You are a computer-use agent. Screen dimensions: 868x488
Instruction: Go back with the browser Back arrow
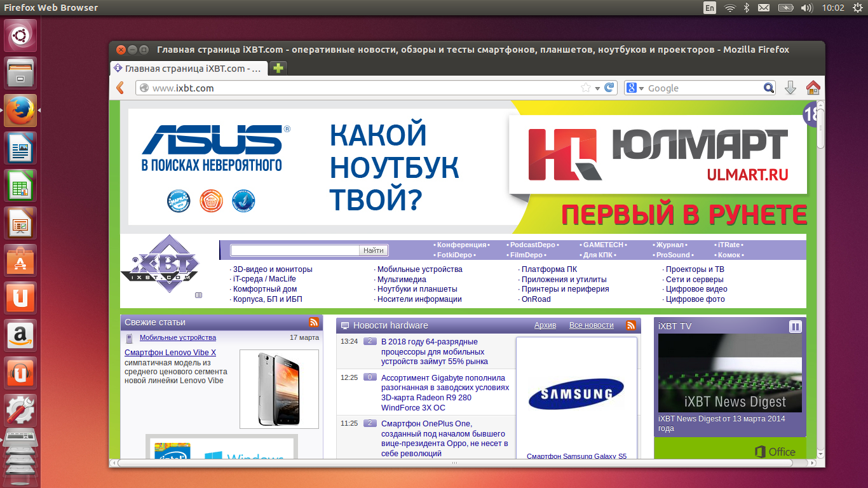coord(120,88)
